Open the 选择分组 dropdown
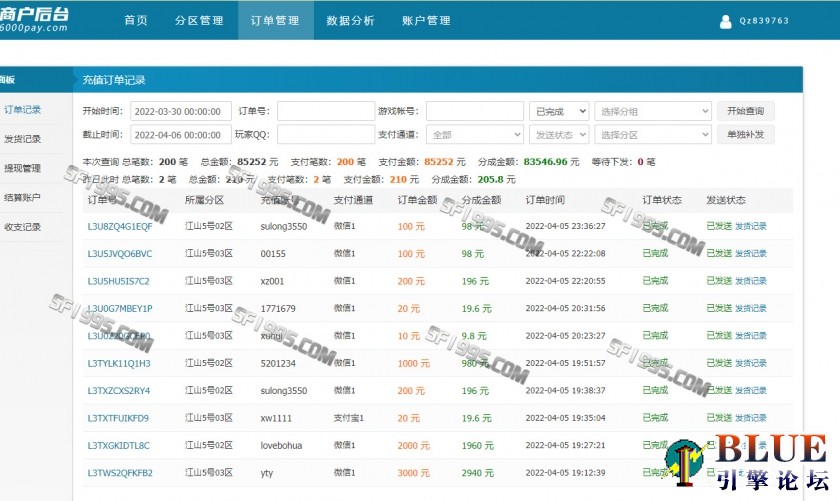Viewport: 840px width, 501px height. 652,111
